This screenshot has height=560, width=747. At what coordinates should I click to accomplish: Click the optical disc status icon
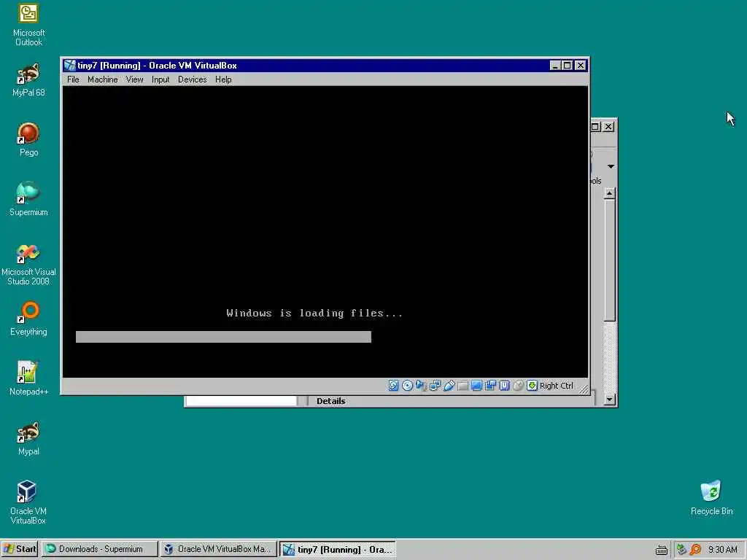click(407, 386)
